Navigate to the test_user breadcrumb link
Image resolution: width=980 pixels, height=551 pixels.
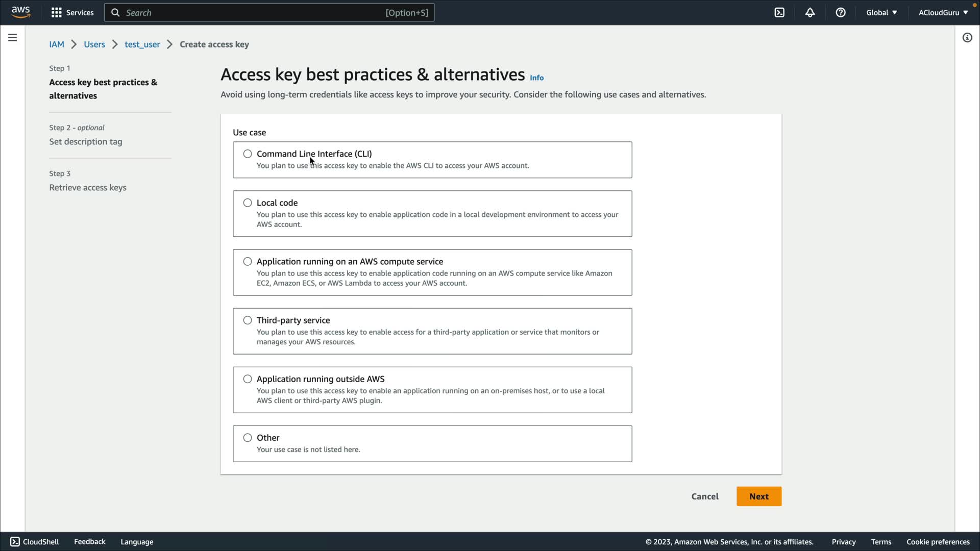click(x=142, y=44)
